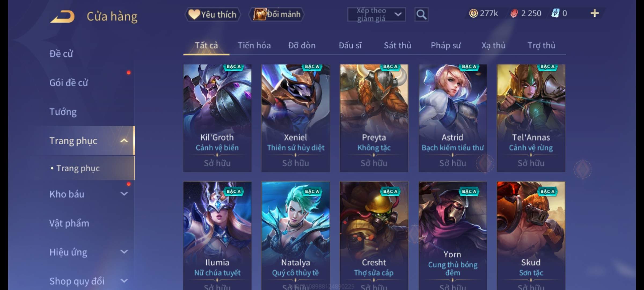644x290 pixels.
Task: Open Yêu thích favorites heart button
Action: pyautogui.click(x=213, y=15)
